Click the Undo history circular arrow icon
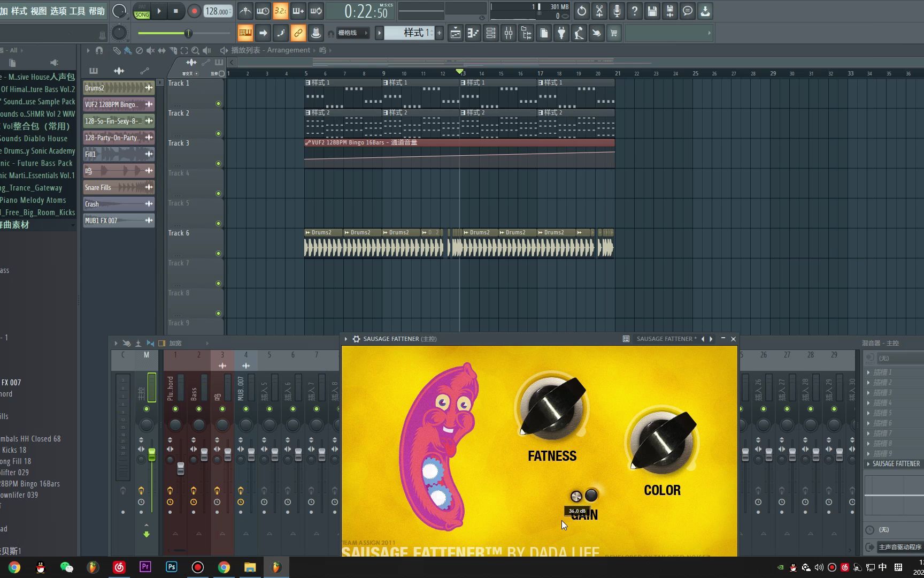Image resolution: width=924 pixels, height=578 pixels. pos(582,11)
